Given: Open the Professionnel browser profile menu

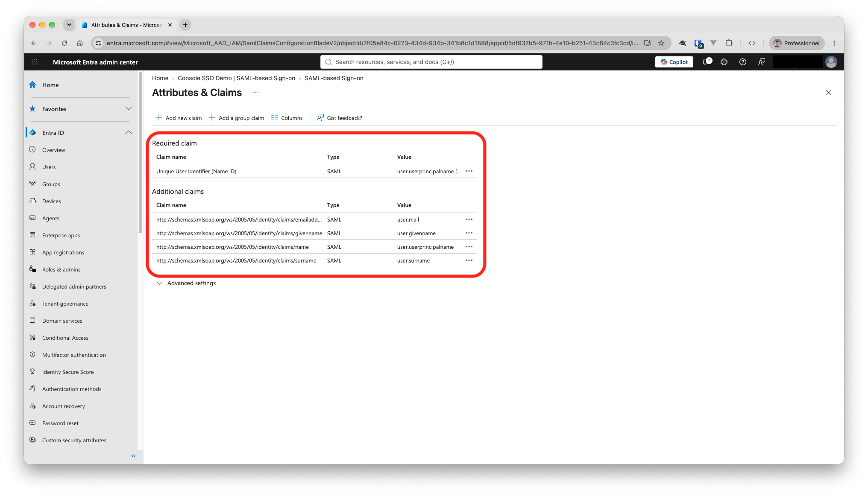Looking at the screenshot, I should tap(797, 43).
